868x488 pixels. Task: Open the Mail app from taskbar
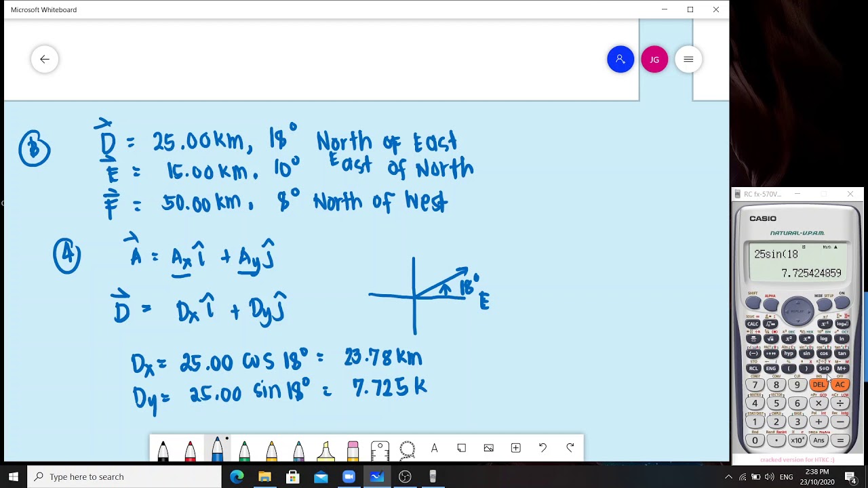point(321,476)
